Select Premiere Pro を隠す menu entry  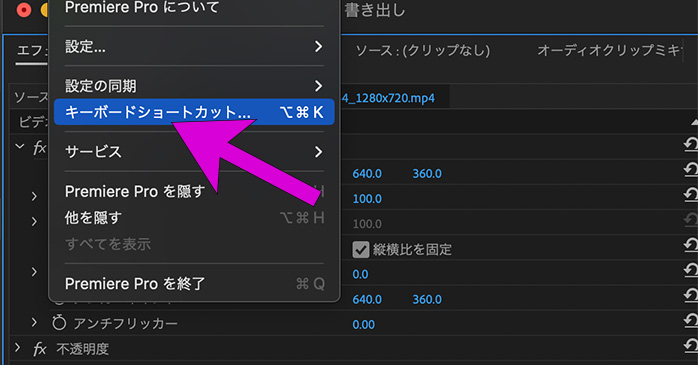click(194, 191)
